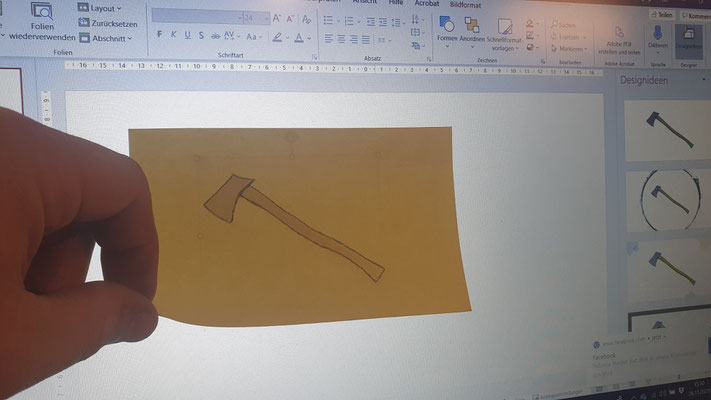The width and height of the screenshot is (711, 400).
Task: Switch to the Hilfe tab
Action: click(x=396, y=2)
